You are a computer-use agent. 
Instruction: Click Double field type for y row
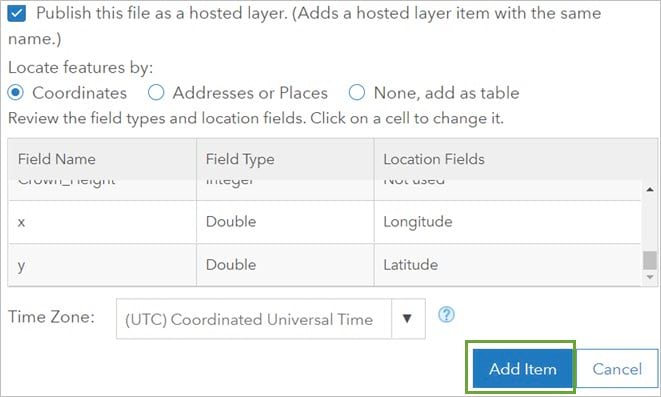(285, 265)
